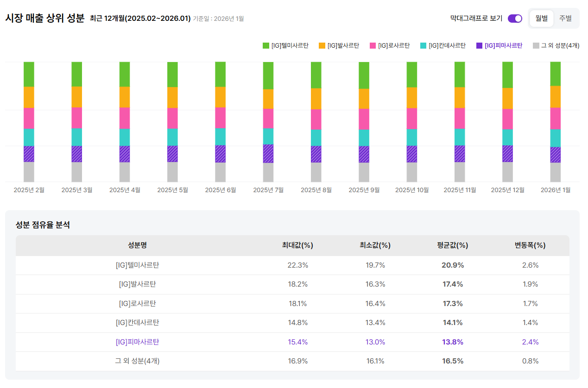
Task: Click the 최소값(%) column header
Action: point(375,245)
